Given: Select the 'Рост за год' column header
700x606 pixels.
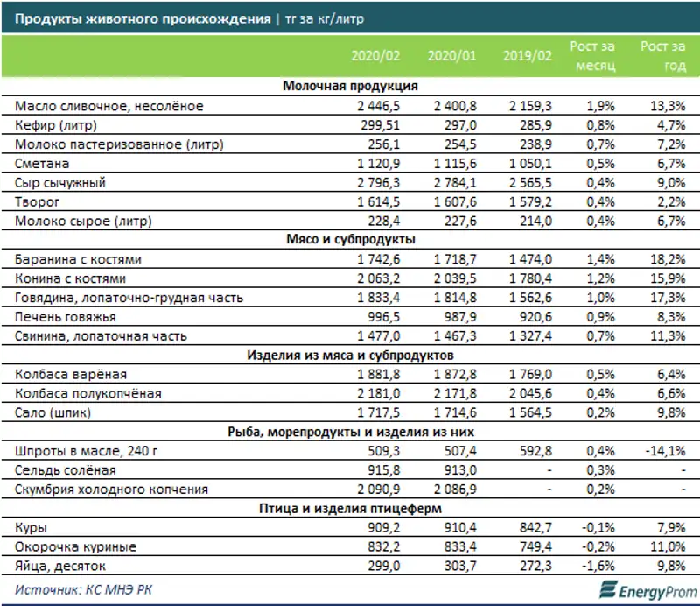Looking at the screenshot, I should pyautogui.click(x=662, y=55).
